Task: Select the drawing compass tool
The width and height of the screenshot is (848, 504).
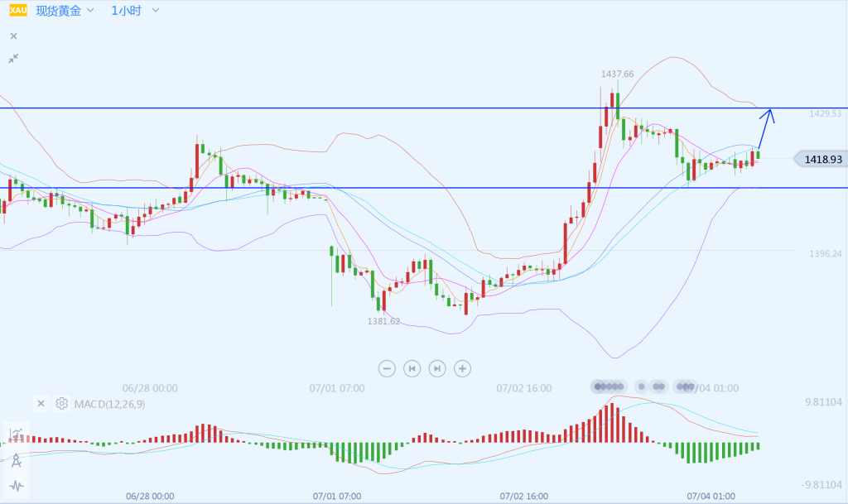Action: tap(16, 460)
